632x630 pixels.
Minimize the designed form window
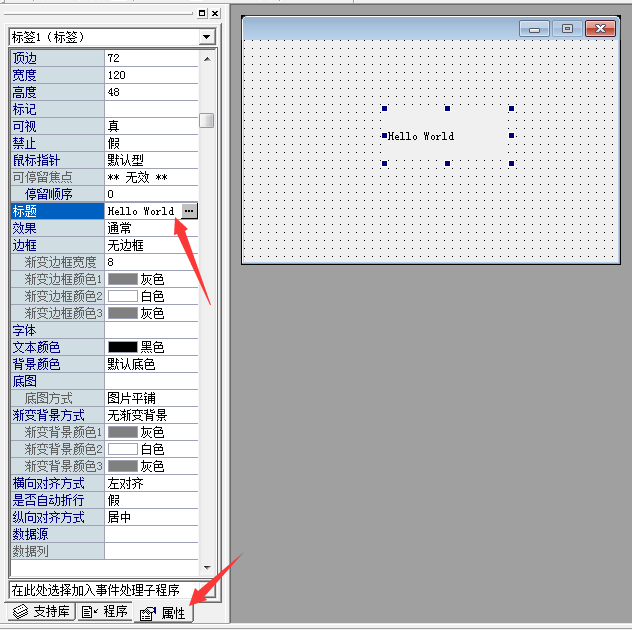coord(534,29)
